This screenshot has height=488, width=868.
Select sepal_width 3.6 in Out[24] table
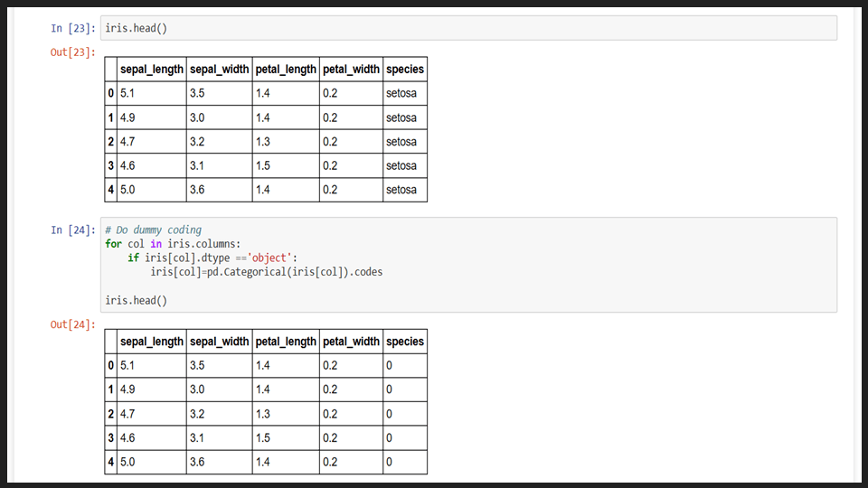tap(197, 462)
